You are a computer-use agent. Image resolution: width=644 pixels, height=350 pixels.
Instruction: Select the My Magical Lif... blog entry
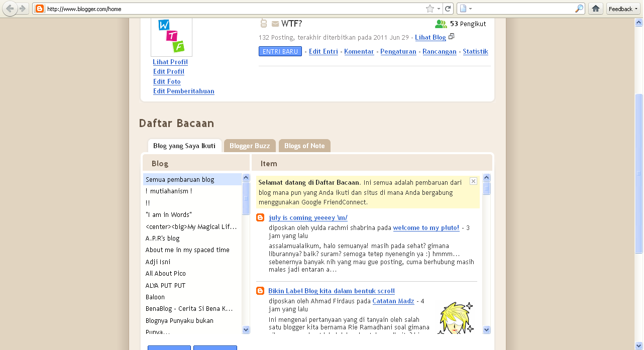pos(192,226)
